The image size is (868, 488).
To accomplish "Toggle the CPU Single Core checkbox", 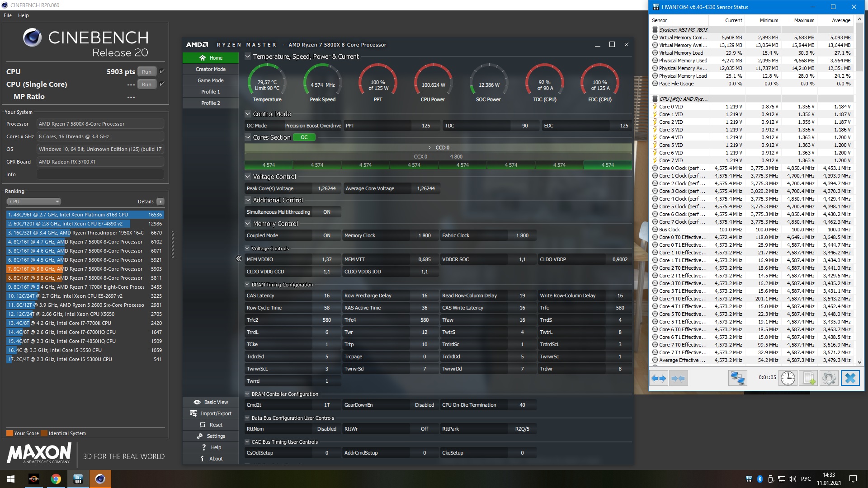I will 162,84.
